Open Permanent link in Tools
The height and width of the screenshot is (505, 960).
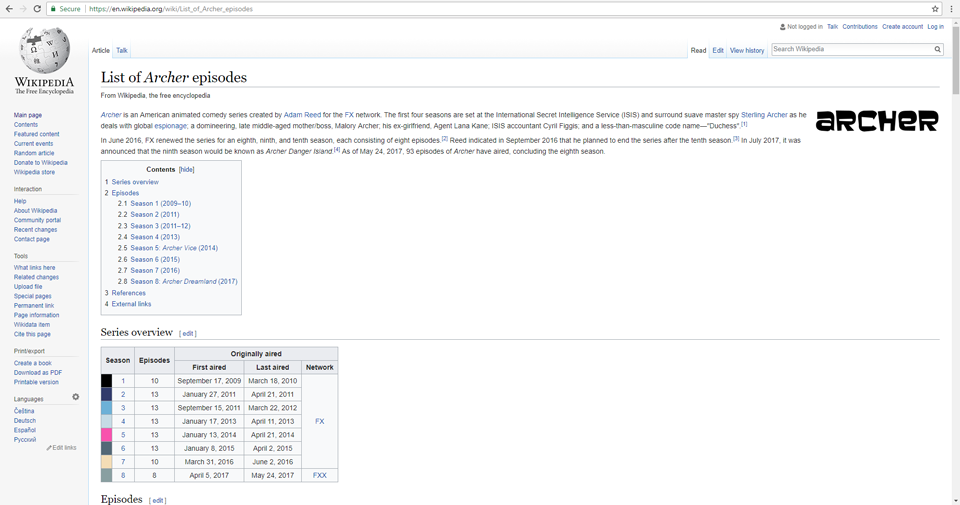pyautogui.click(x=34, y=305)
